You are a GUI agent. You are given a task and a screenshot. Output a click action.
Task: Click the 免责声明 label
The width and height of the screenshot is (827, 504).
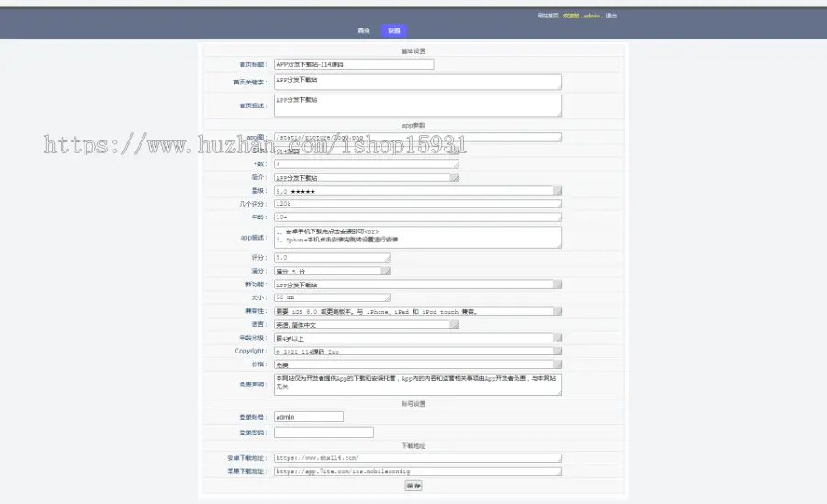pyautogui.click(x=254, y=385)
